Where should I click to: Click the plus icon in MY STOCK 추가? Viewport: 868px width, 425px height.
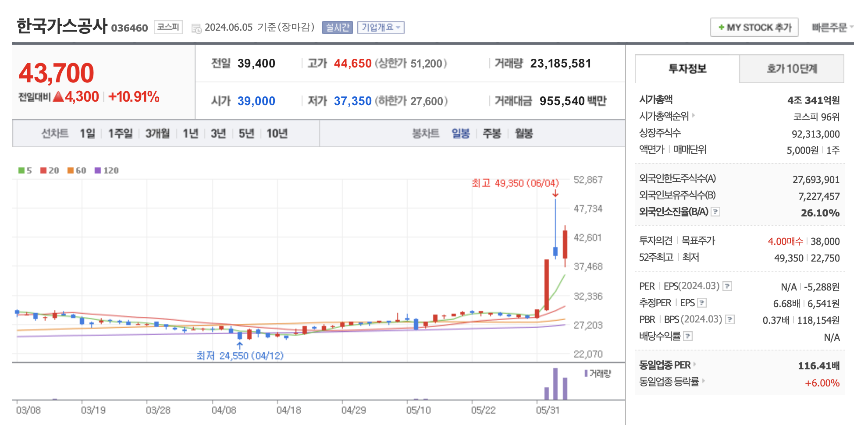[721, 27]
